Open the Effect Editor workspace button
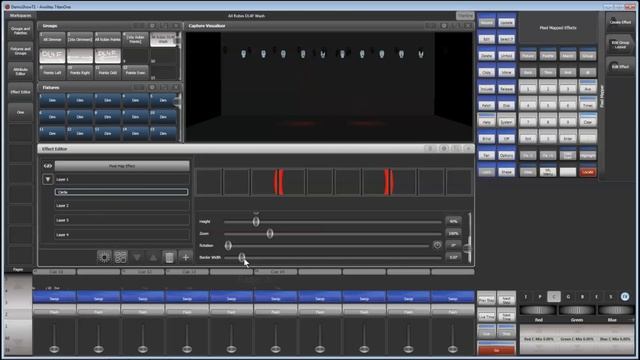Screen dimensions: 640x360 (x=20, y=92)
